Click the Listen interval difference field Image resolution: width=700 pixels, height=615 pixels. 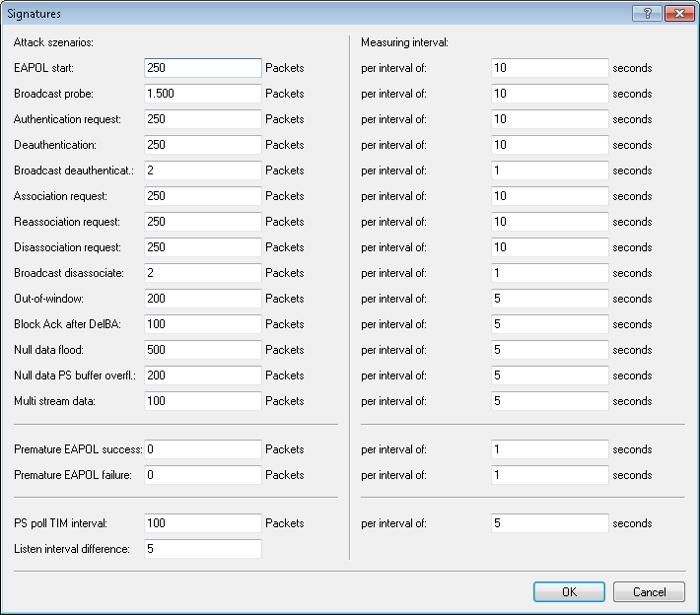tap(202, 549)
